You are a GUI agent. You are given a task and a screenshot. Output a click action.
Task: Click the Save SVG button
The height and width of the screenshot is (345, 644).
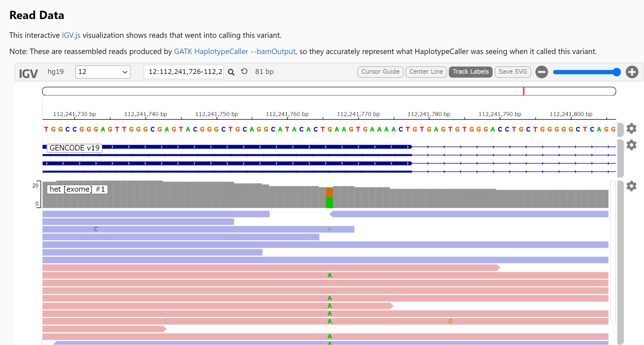coord(512,72)
